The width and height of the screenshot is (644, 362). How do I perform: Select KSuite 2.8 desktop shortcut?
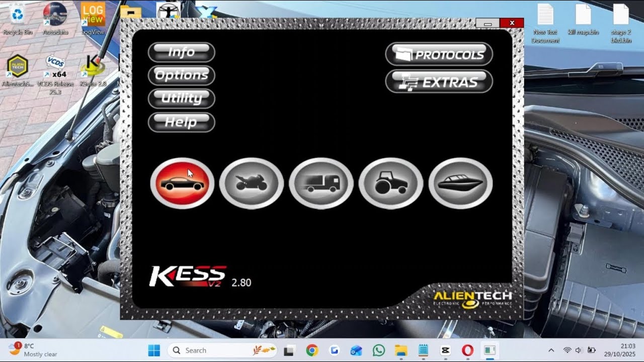(x=93, y=70)
